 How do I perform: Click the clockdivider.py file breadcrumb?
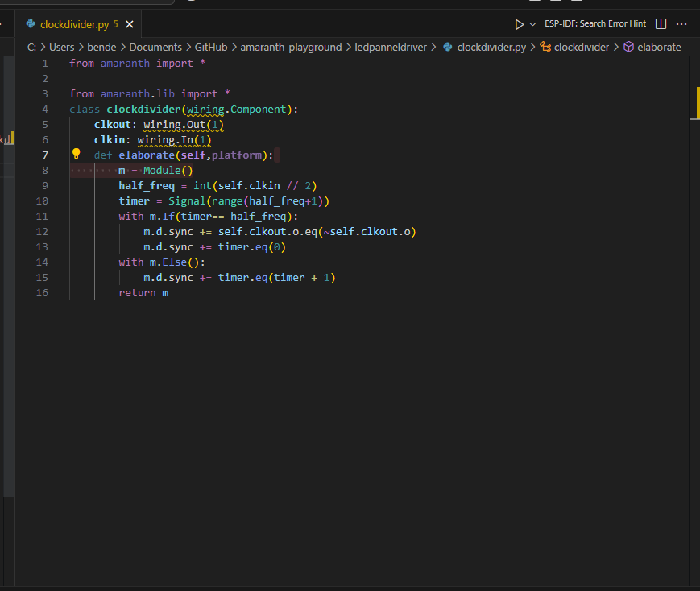[491, 47]
